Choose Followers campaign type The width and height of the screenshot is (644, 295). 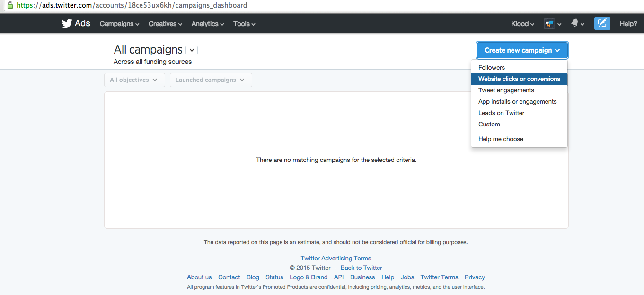(x=492, y=68)
